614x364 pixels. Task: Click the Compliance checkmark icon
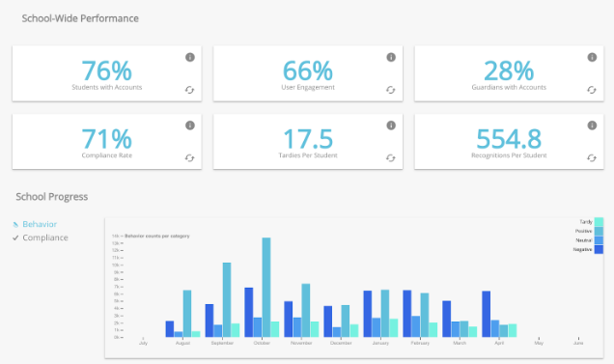tap(15, 238)
